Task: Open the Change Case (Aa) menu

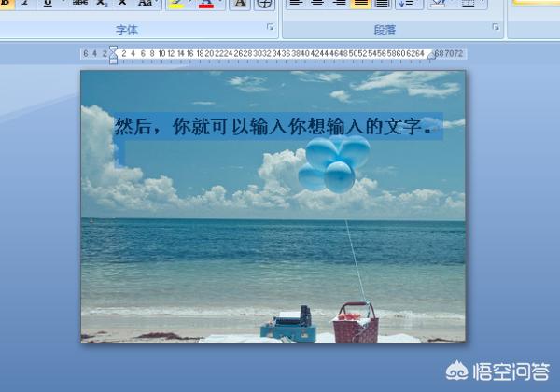Action: pos(147,3)
